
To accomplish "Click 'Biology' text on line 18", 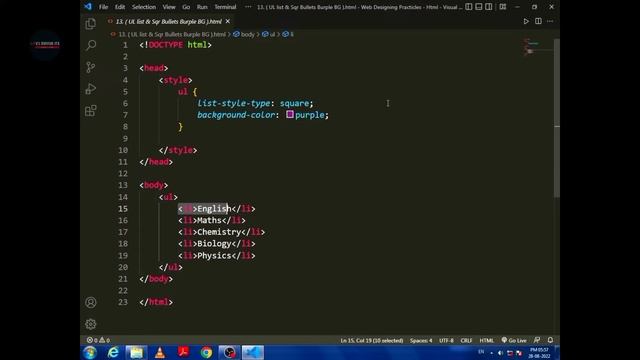I will pyautogui.click(x=214, y=244).
